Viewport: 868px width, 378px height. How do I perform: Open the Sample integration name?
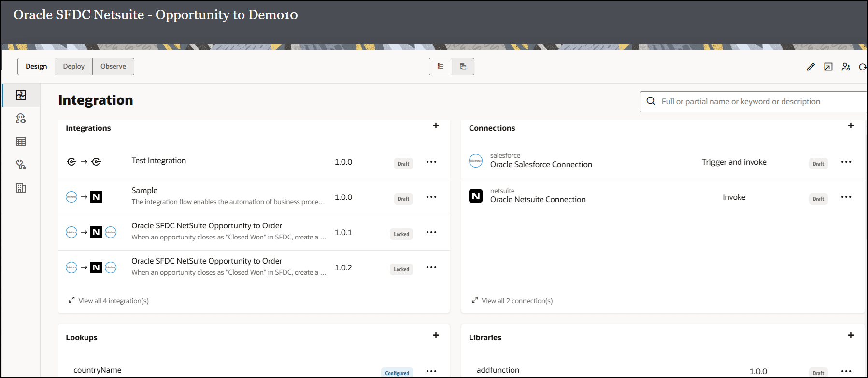click(x=144, y=191)
